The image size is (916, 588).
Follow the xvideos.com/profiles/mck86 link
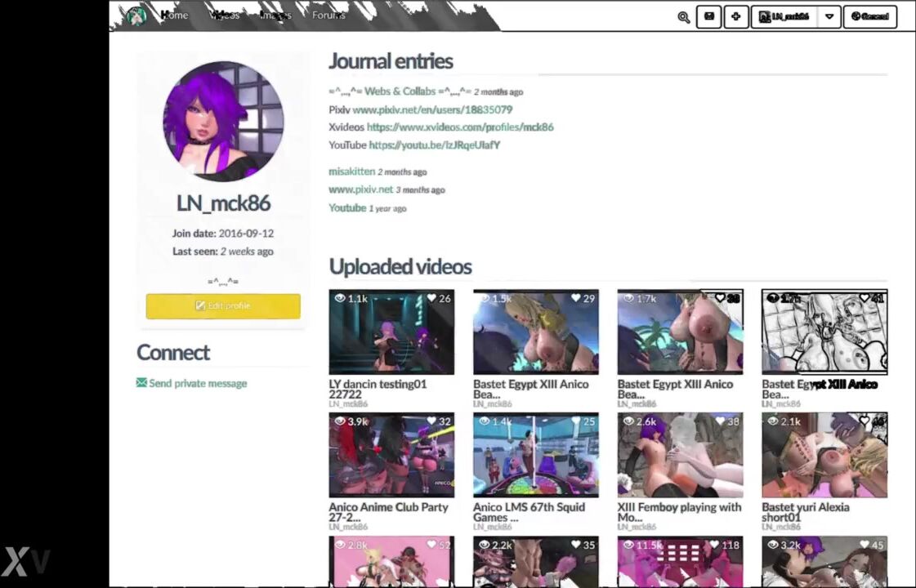tap(460, 127)
